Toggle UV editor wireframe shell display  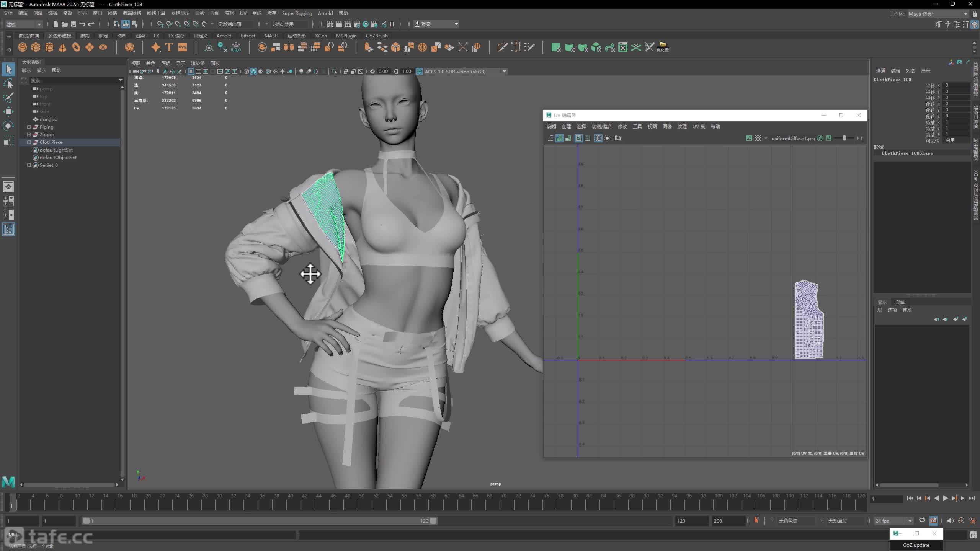550,138
